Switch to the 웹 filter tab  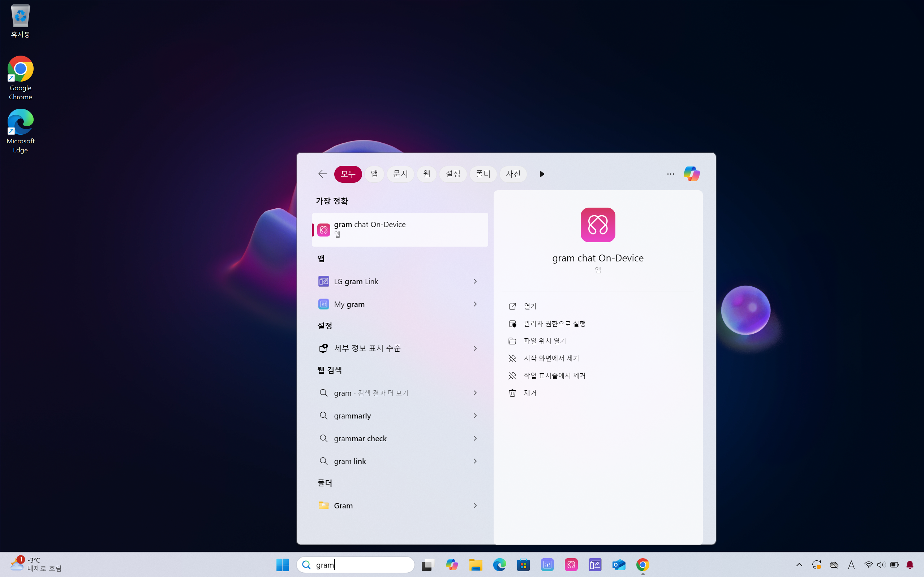[x=427, y=174]
